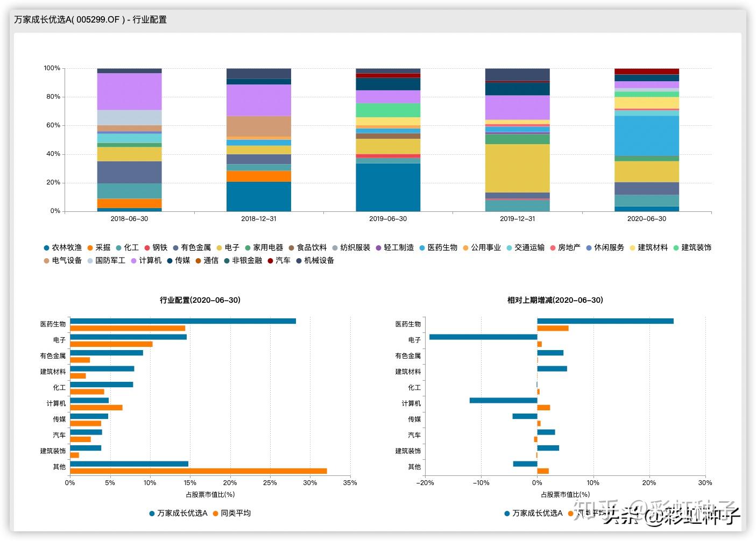Click the blue 医药生物 segment in 2020-06-30 bar
Viewport: 756px width, 541px height.
pos(647,136)
